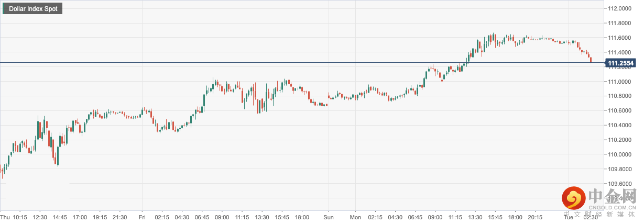
Task: Click the 21:30 time axis label
Action: 119,217
